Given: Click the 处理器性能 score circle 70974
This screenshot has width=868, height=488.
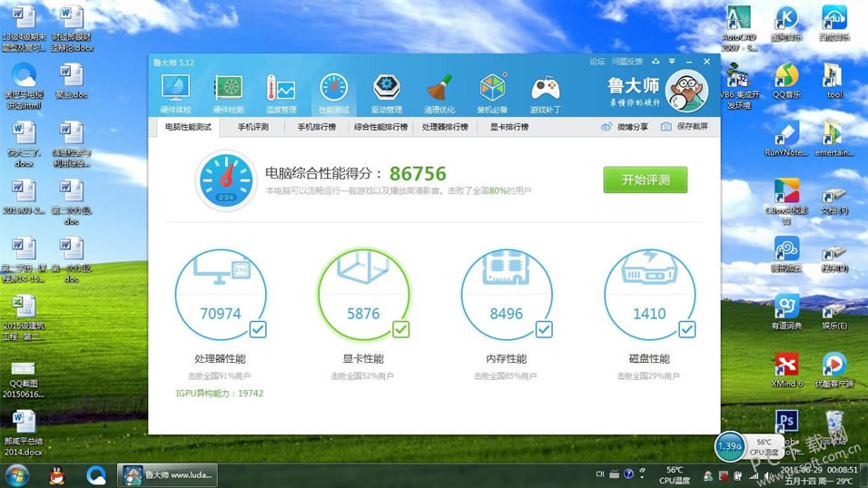Looking at the screenshot, I should tap(221, 295).
